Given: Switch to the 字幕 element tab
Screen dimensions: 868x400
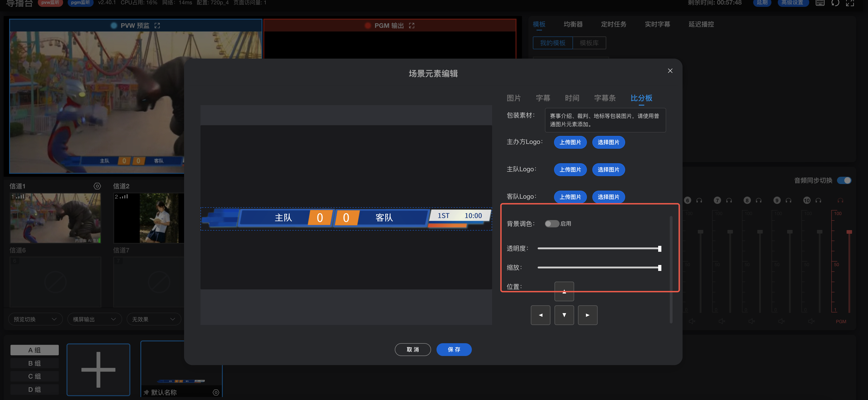Looking at the screenshot, I should click(543, 98).
